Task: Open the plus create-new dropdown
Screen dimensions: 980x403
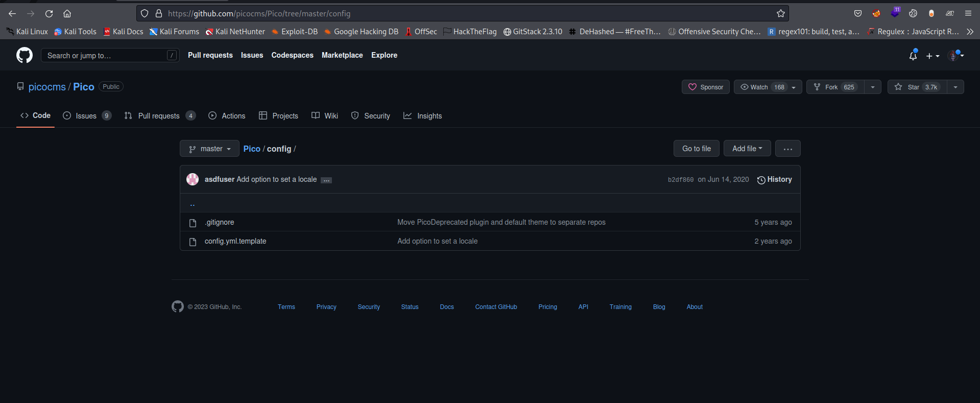Action: click(x=933, y=56)
